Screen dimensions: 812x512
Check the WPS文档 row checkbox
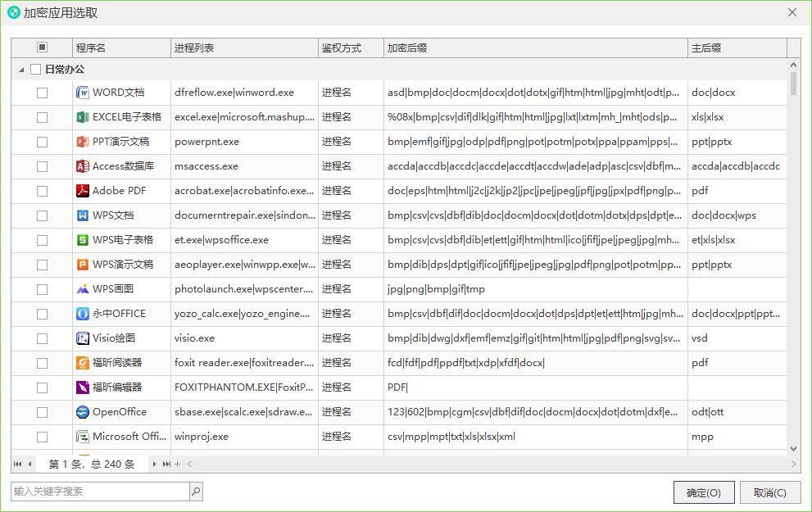(x=42, y=216)
